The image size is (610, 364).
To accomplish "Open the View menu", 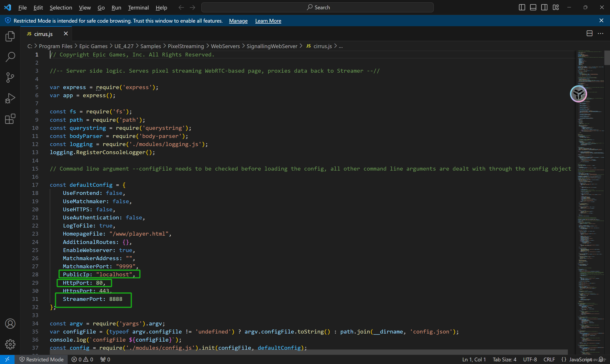I will coord(85,8).
